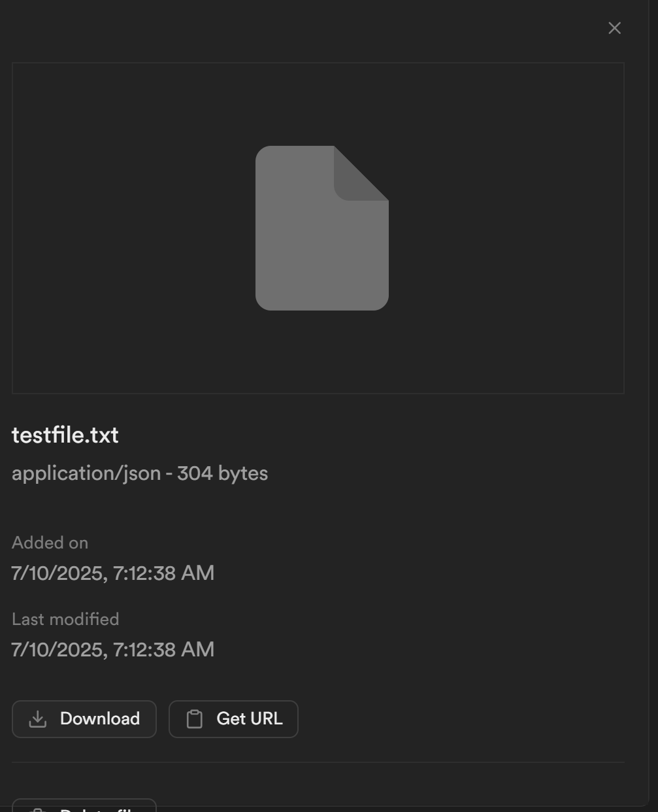
Task: Click the Last modified timestamp value
Action: (x=113, y=650)
